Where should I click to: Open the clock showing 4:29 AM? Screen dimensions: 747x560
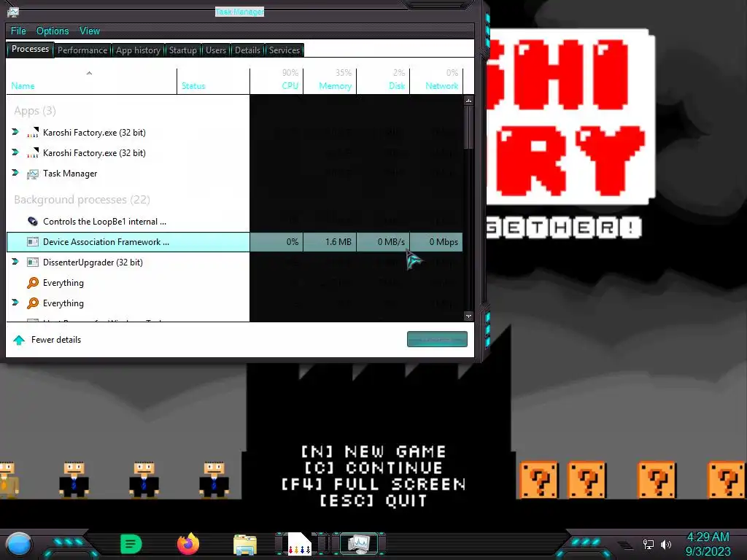(x=708, y=544)
